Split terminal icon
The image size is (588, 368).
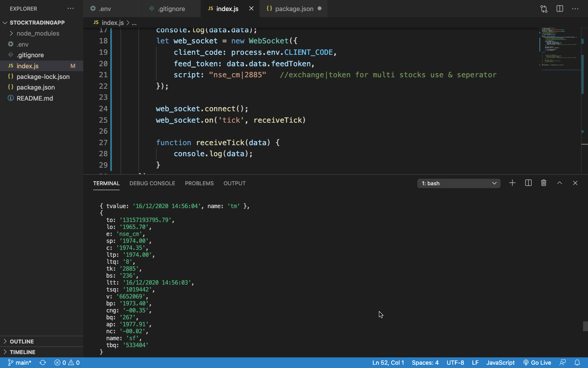(528, 183)
